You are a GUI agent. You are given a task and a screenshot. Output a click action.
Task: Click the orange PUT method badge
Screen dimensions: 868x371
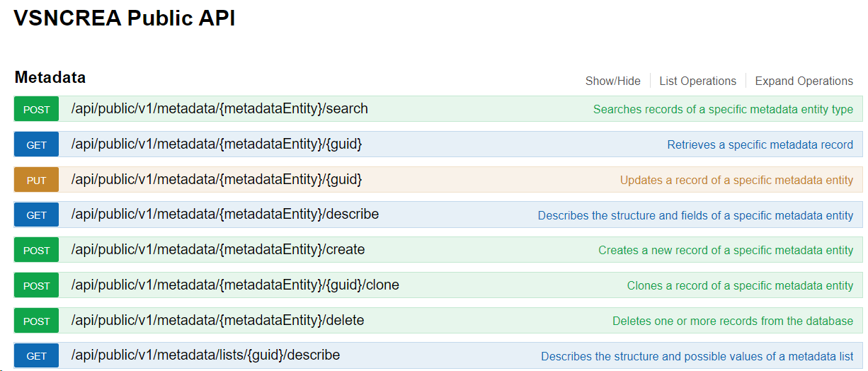coord(36,181)
